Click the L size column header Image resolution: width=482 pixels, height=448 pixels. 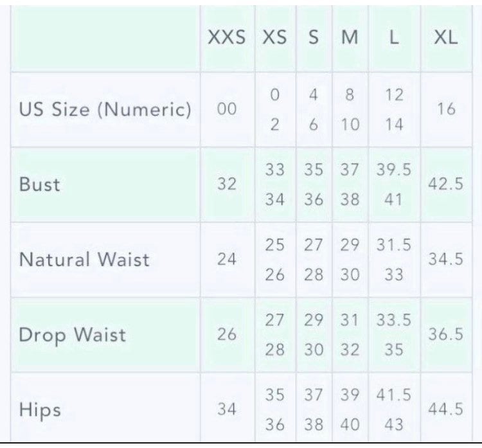394,38
